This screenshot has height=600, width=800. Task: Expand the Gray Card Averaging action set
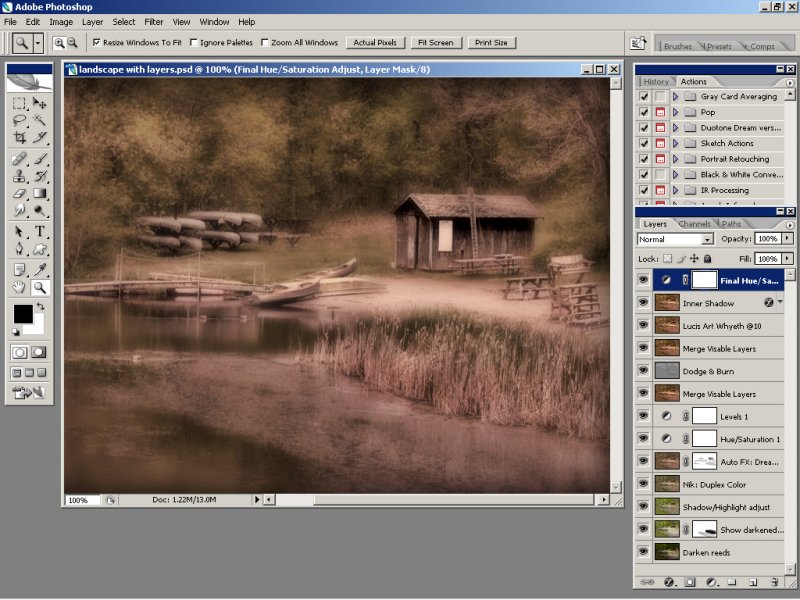coord(675,96)
